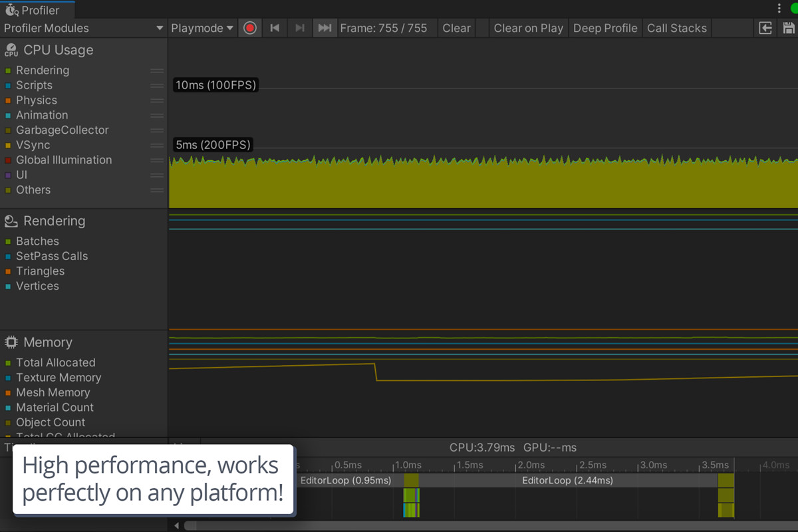Click the UI category color swatch
The height and width of the screenshot is (532, 798).
(8, 176)
